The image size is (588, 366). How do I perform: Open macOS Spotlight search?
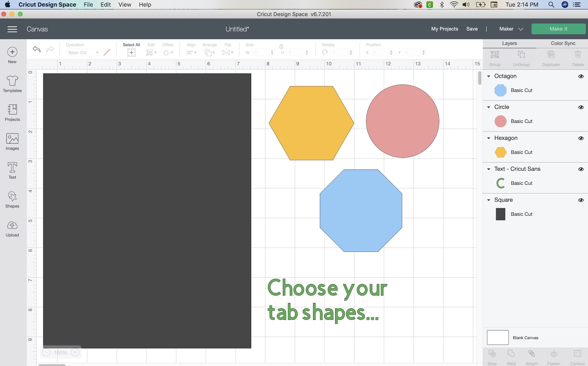point(551,4)
